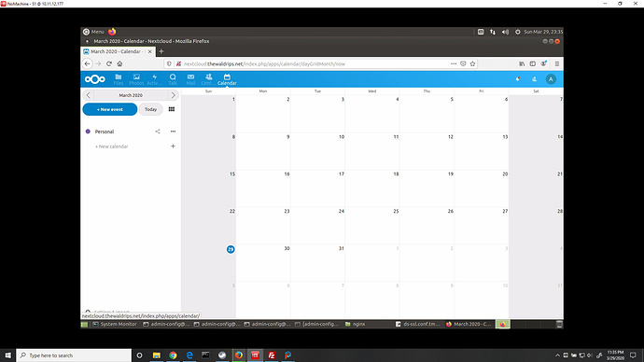
Task: Open the Activity lightning icon
Action: (x=154, y=77)
